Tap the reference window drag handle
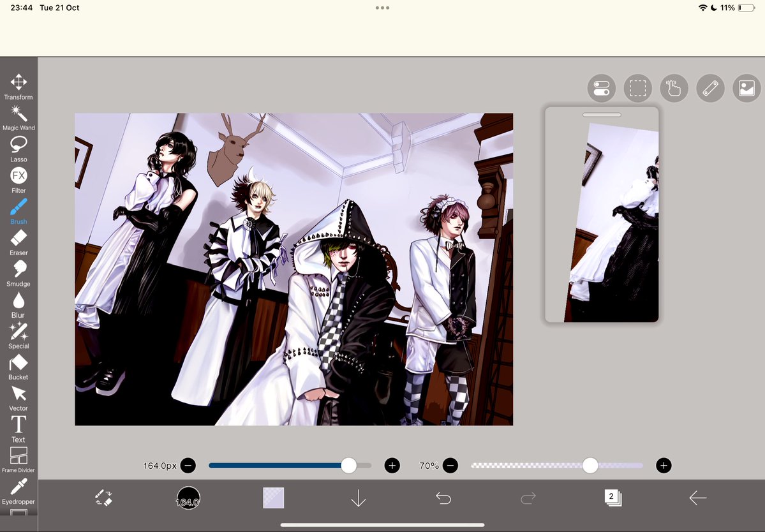The width and height of the screenshot is (765, 532). coord(602,115)
